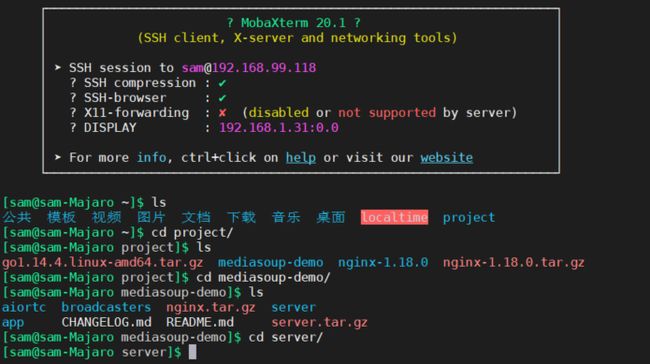Viewport: 650px width, 364px height.
Task: Click go1.14.4.linux-amd64.tar.gz file name
Action: coord(103,262)
